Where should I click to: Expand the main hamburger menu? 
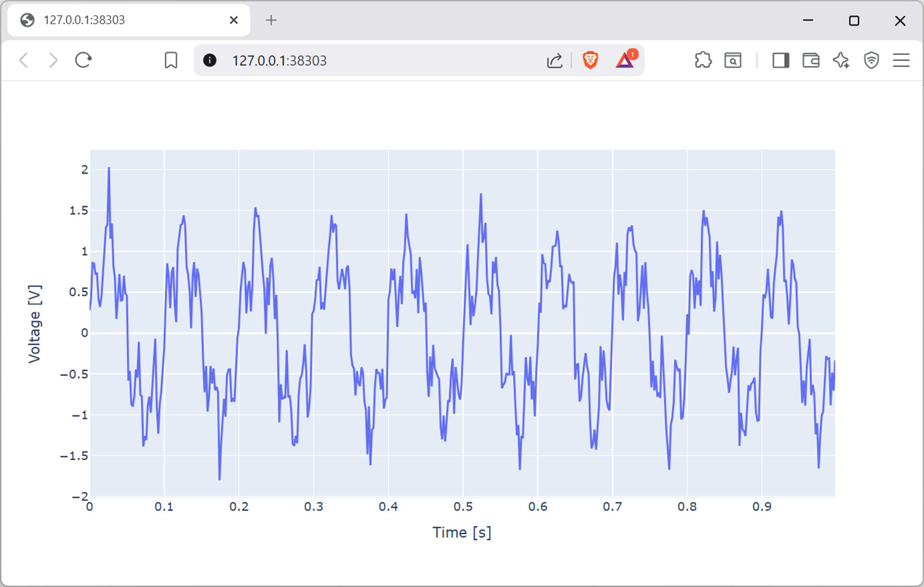click(x=901, y=61)
